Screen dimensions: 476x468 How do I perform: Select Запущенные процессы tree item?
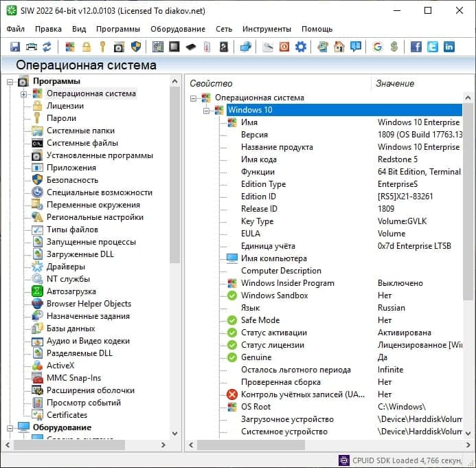click(x=91, y=242)
